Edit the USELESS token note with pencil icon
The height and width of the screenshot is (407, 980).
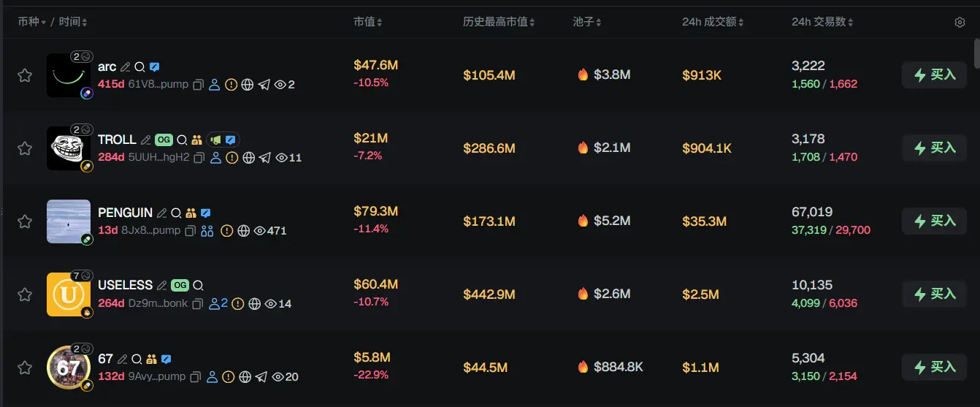coord(162,286)
